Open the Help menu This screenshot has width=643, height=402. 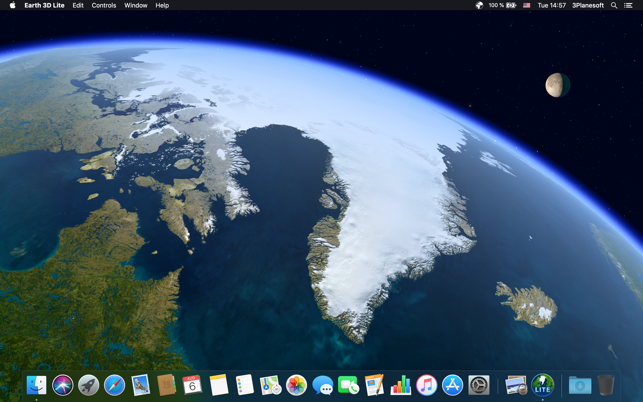tap(162, 5)
